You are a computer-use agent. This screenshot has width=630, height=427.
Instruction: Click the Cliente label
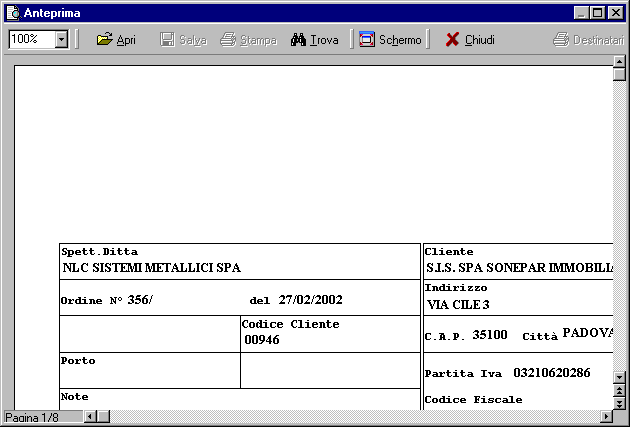(449, 251)
